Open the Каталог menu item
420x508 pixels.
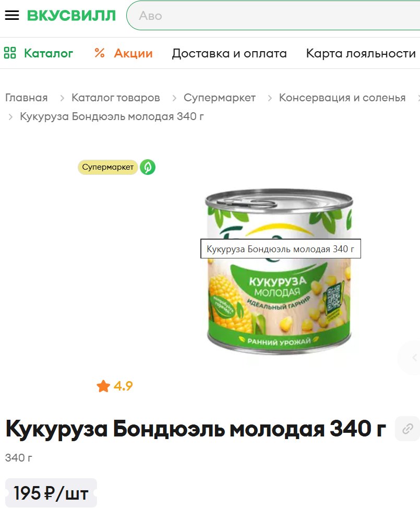pyautogui.click(x=49, y=53)
